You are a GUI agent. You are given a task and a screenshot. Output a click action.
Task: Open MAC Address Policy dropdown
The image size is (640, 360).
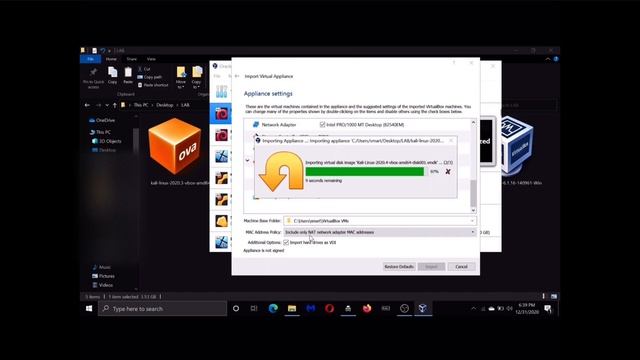(x=473, y=232)
